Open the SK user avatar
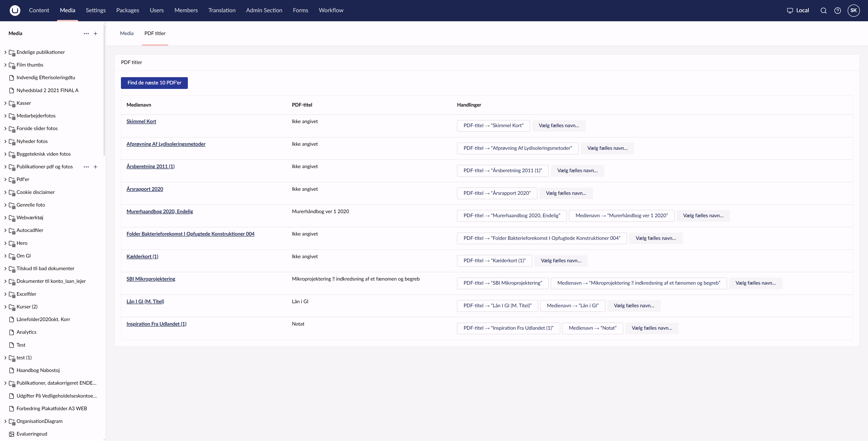 click(x=854, y=10)
